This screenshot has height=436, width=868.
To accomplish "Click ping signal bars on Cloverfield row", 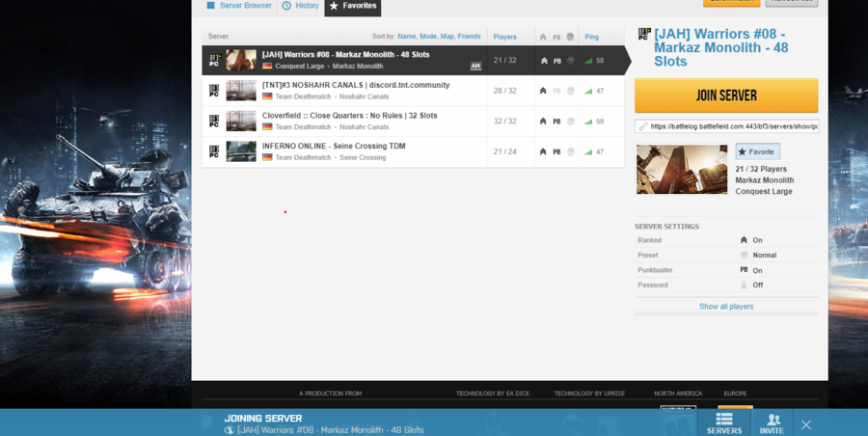I will click(588, 122).
